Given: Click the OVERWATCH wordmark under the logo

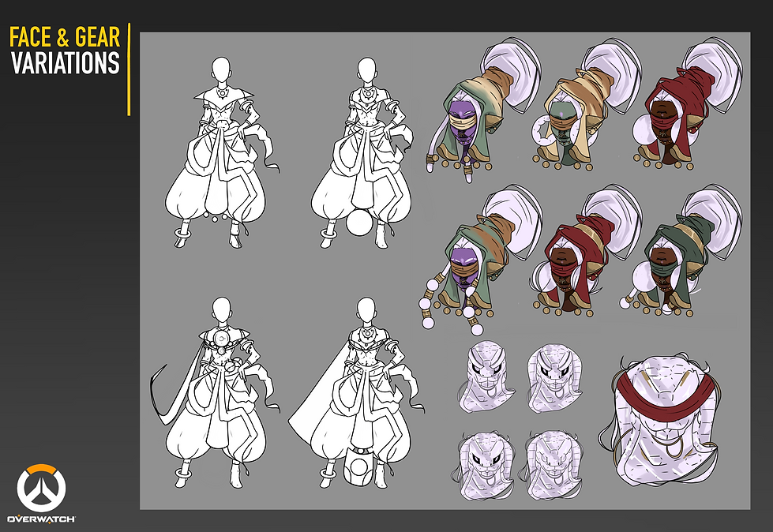Looking at the screenshot, I should (41, 519).
